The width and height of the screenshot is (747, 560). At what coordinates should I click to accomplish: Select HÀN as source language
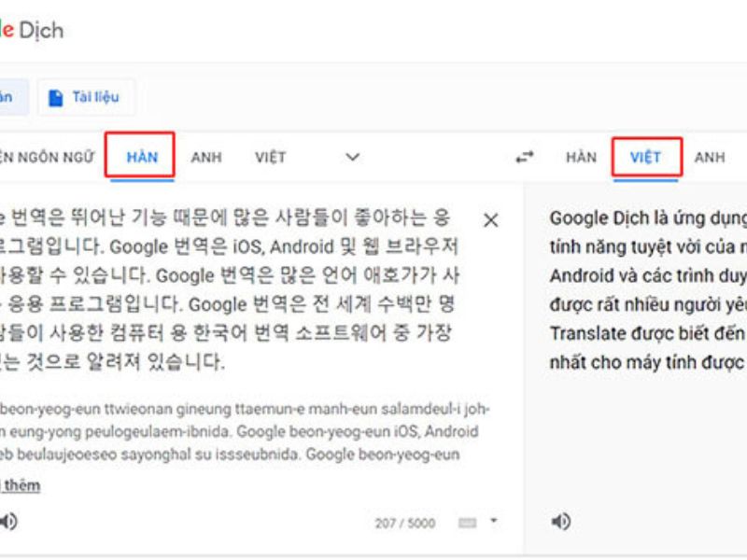142,157
